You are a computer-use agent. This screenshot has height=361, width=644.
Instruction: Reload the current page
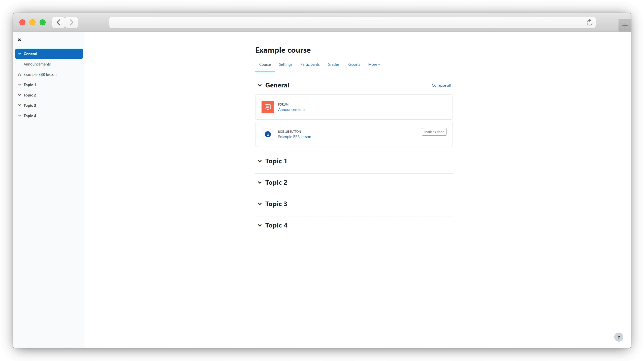[589, 22]
